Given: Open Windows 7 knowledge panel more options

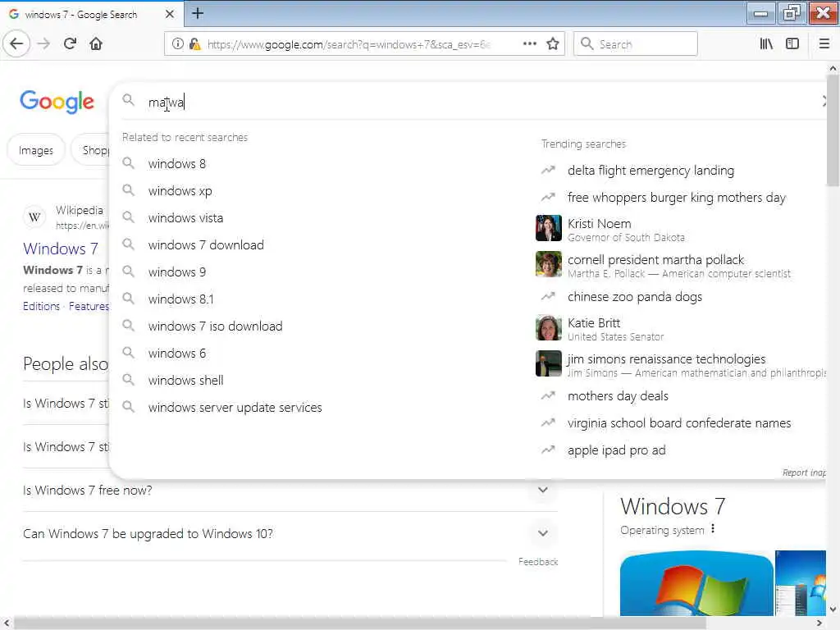Looking at the screenshot, I should 713,529.
